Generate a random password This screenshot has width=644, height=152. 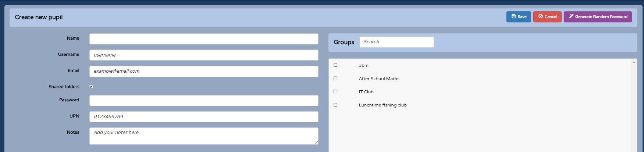point(598,17)
